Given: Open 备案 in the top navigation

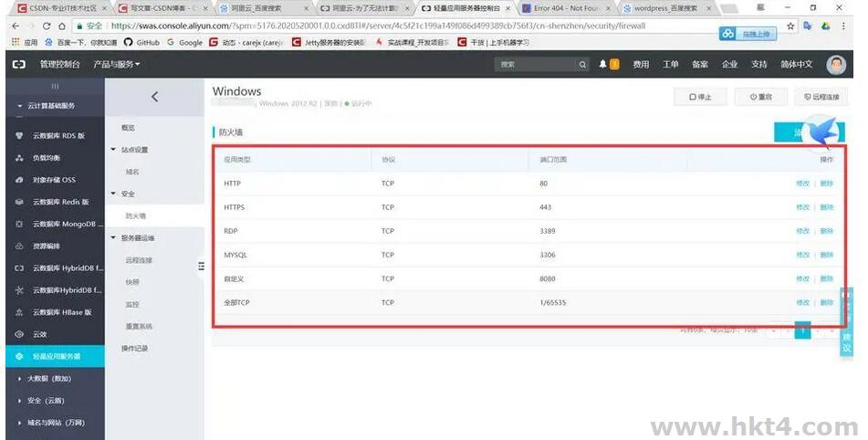Looking at the screenshot, I should tap(700, 65).
